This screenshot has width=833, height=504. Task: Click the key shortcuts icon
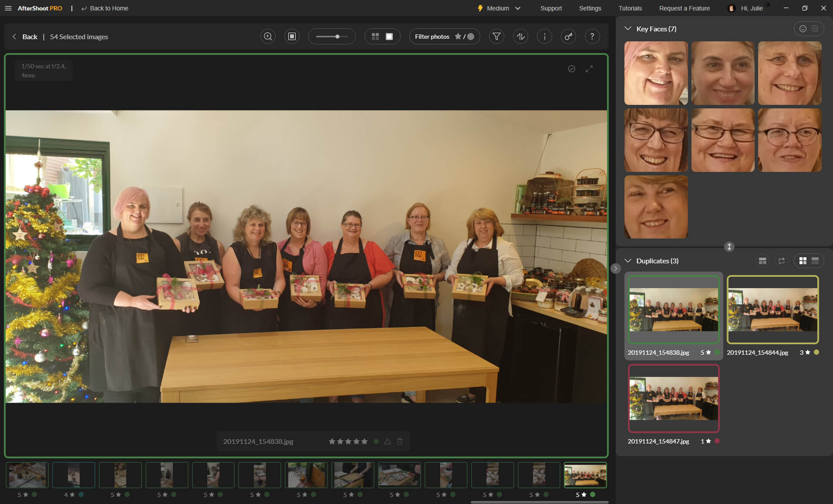pyautogui.click(x=568, y=37)
